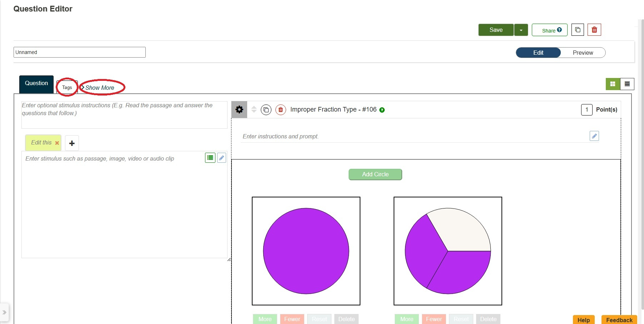This screenshot has height=324, width=644.
Task: Click More under the first circle
Action: [x=265, y=319]
